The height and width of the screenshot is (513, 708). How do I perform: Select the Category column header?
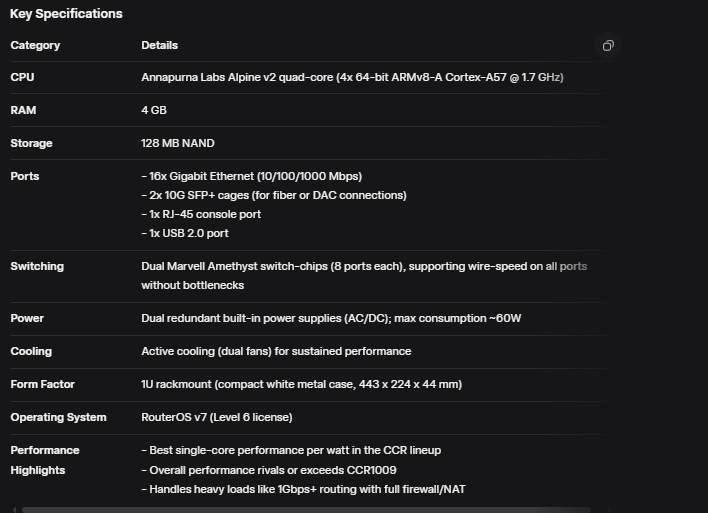[35, 46]
